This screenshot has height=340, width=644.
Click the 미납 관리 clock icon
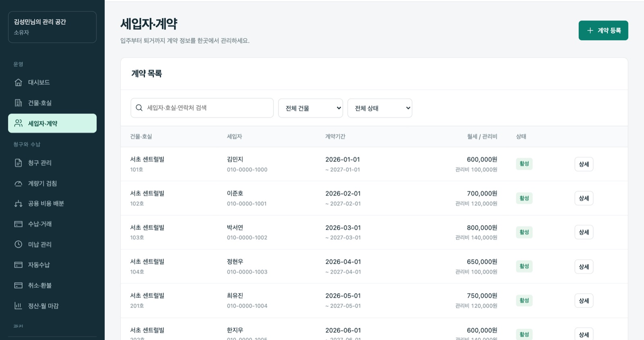(18, 245)
